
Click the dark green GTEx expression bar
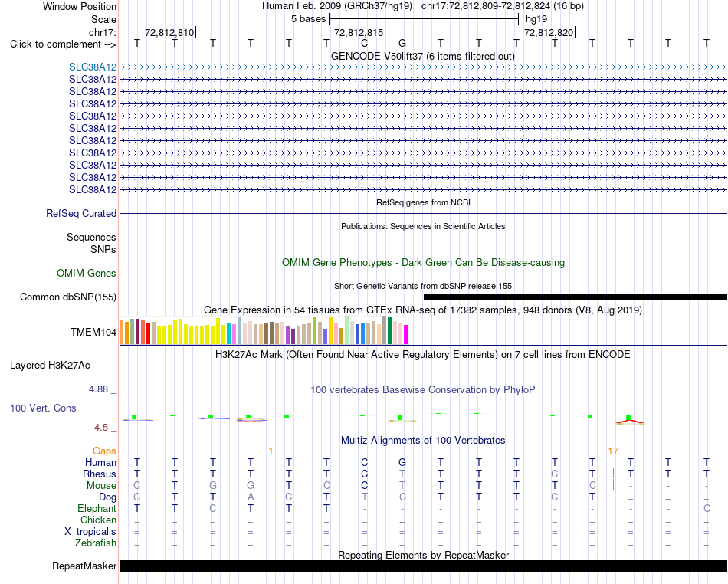[389, 330]
